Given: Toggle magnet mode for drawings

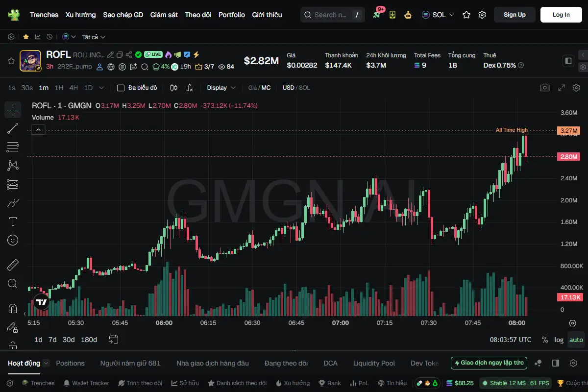Looking at the screenshot, I should point(13,309).
